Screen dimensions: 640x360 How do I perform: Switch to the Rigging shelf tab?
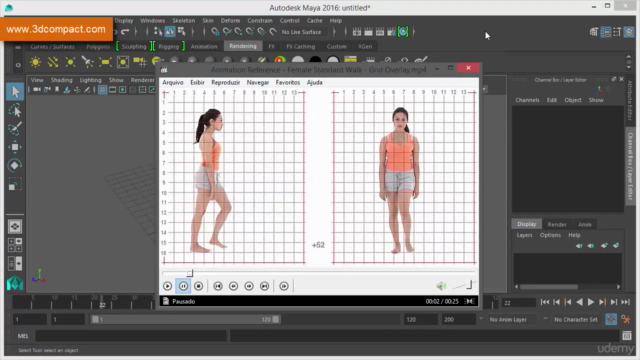[168, 47]
